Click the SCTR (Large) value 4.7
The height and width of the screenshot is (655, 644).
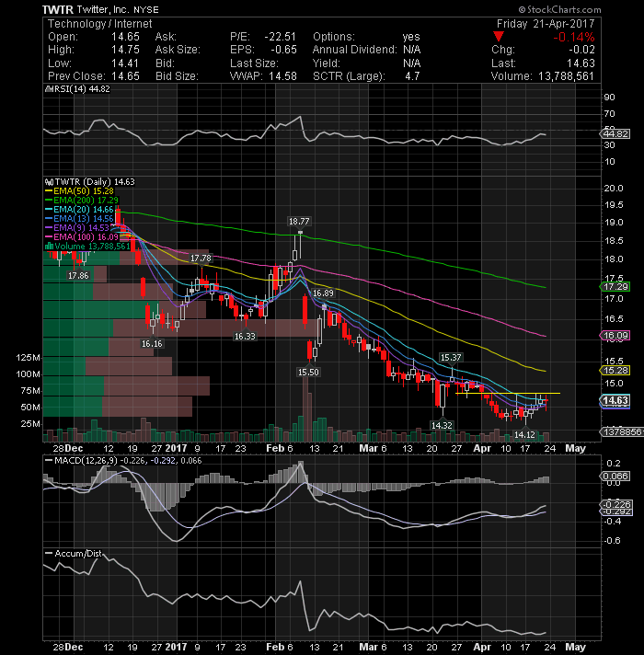(412, 76)
